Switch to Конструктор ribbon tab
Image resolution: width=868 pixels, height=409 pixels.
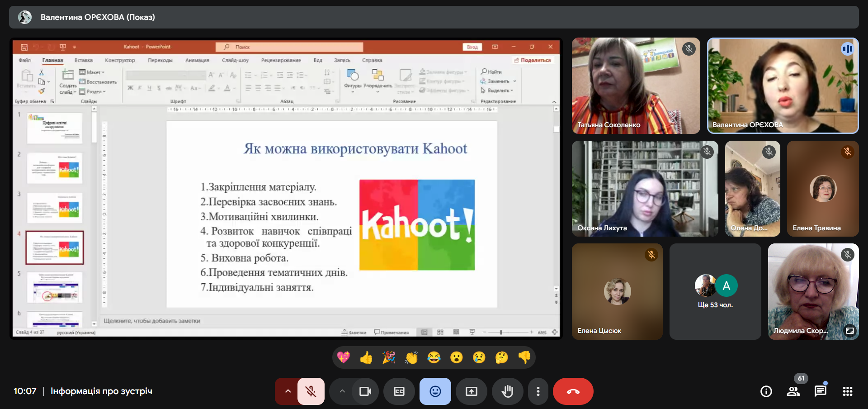[120, 60]
